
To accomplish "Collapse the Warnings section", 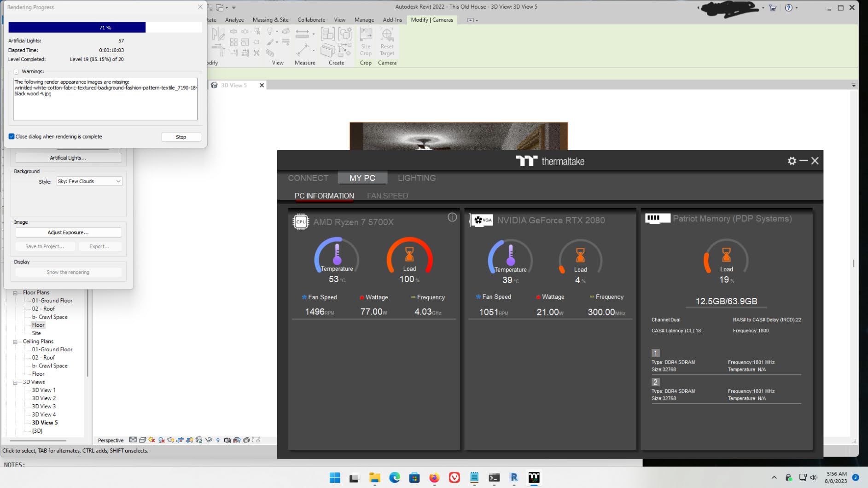I will pyautogui.click(x=16, y=72).
